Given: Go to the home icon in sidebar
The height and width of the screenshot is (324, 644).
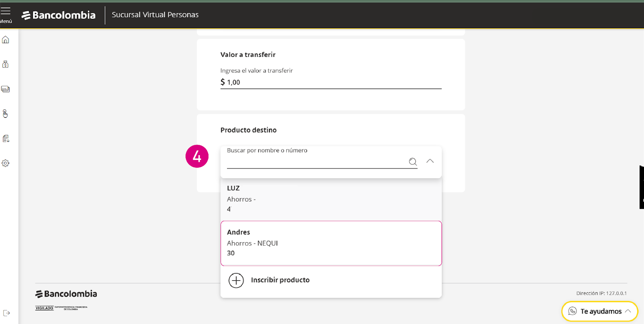Looking at the screenshot, I should 6,40.
